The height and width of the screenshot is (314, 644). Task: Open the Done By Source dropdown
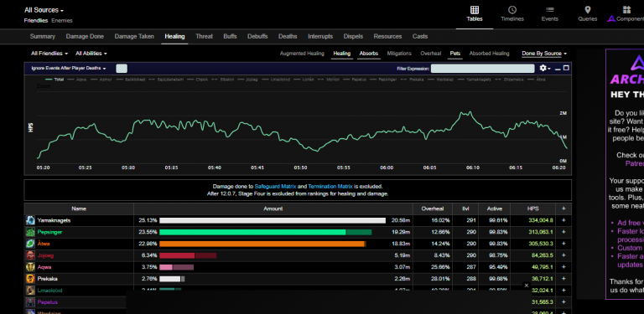tap(544, 54)
